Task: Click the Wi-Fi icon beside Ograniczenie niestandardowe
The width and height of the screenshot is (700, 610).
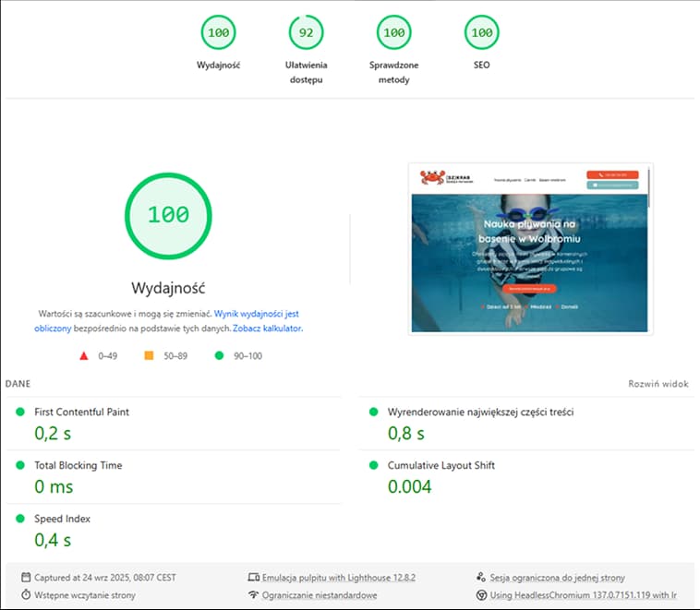Action: coord(253,595)
